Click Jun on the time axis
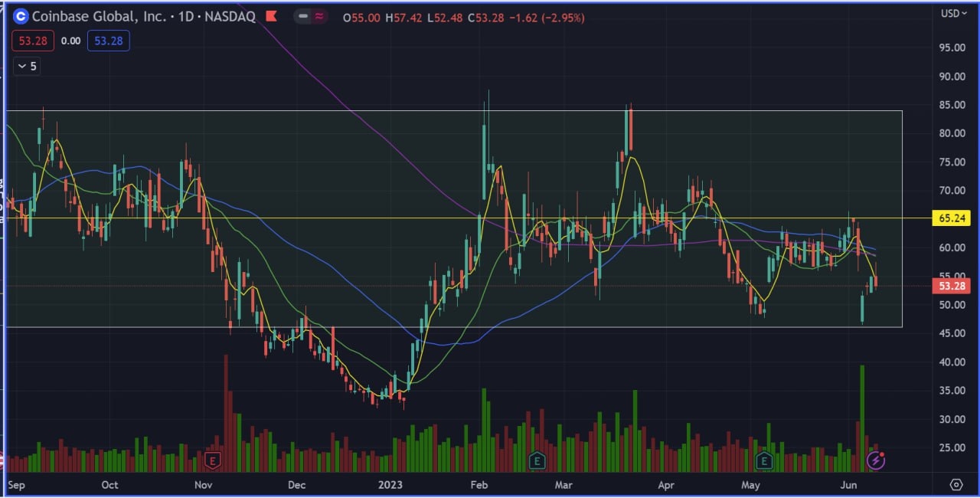Screen dimensions: 980x498 [848, 485]
